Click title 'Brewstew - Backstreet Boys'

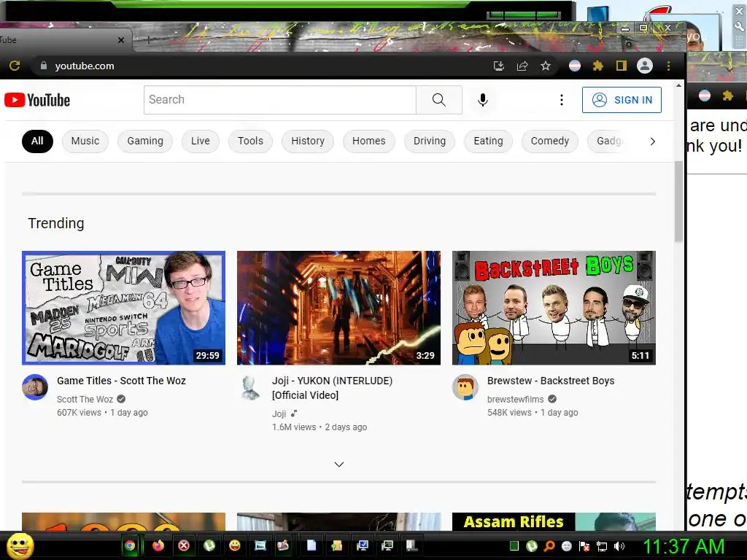(x=551, y=381)
